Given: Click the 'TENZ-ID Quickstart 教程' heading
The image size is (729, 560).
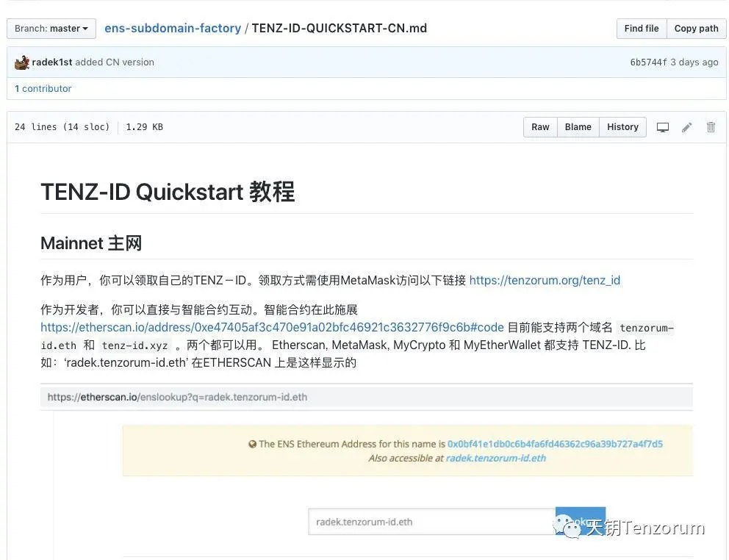Looking at the screenshot, I should coord(168,192).
